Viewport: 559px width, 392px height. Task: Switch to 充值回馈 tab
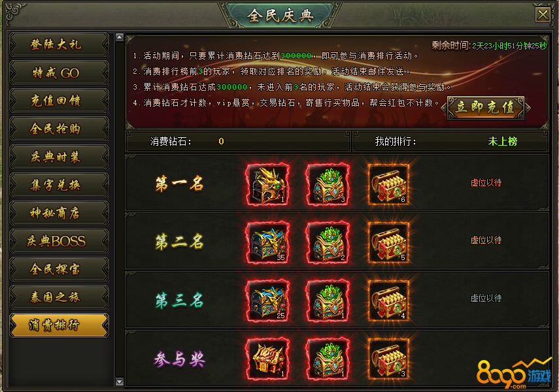(59, 101)
